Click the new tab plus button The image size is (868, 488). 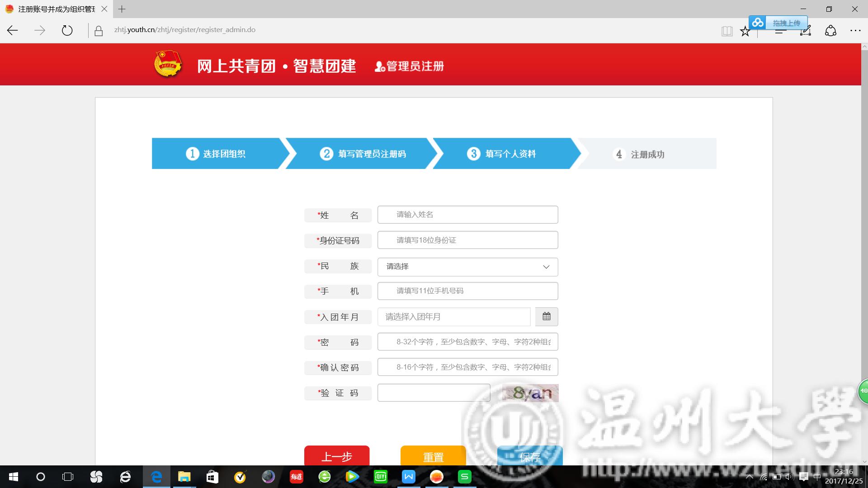tap(122, 9)
